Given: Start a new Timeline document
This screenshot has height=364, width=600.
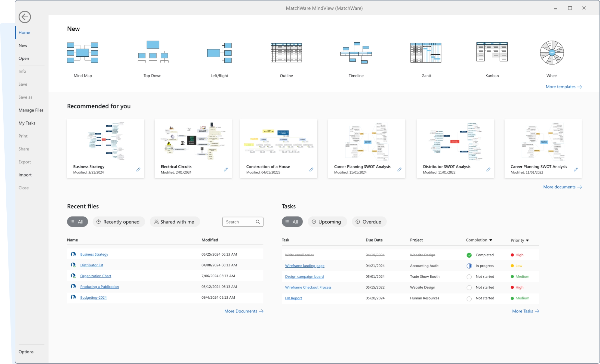Looking at the screenshot, I should [356, 53].
